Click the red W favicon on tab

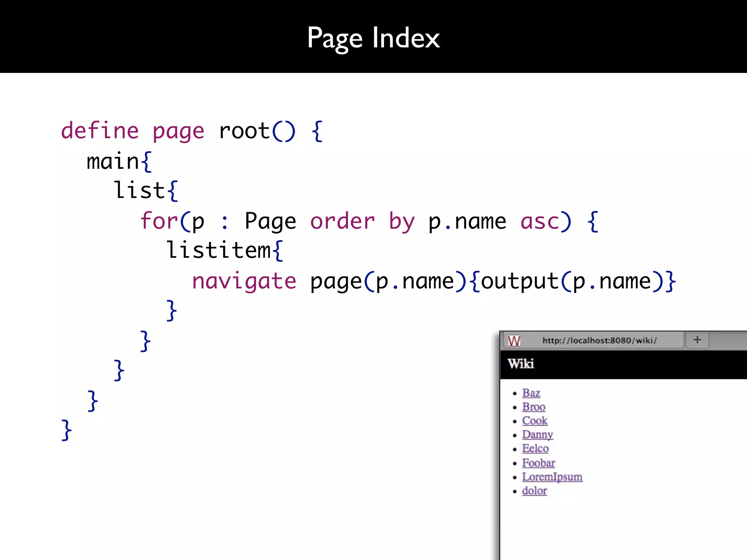coord(514,341)
